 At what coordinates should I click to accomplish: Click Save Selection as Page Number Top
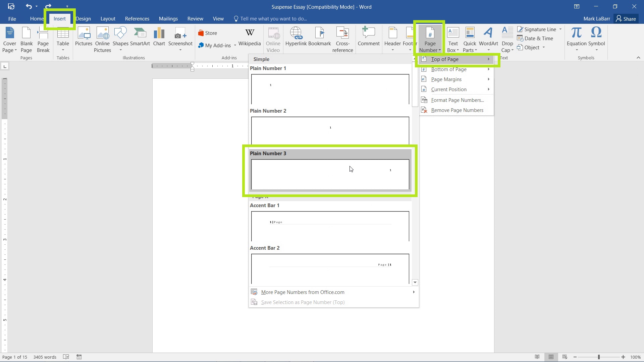(x=303, y=302)
